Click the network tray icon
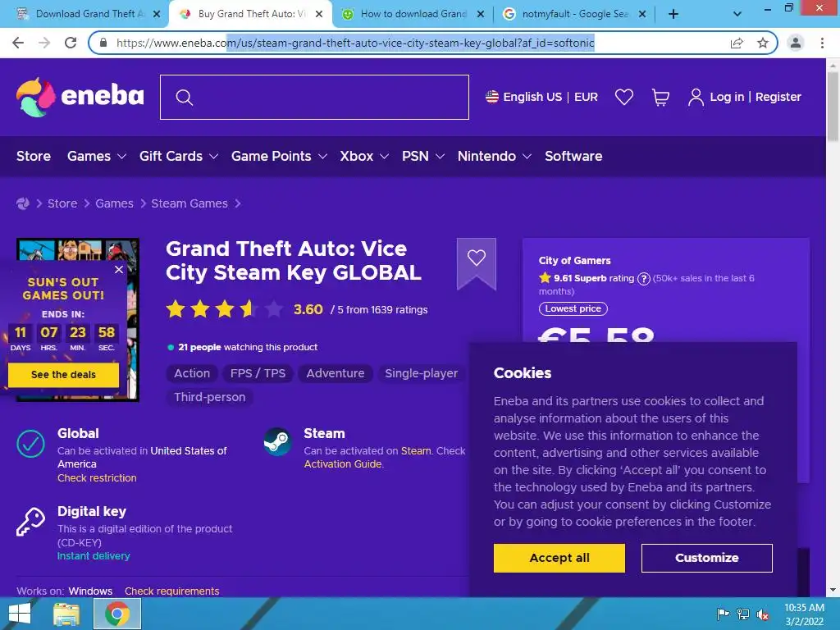The image size is (840, 630). [x=743, y=614]
